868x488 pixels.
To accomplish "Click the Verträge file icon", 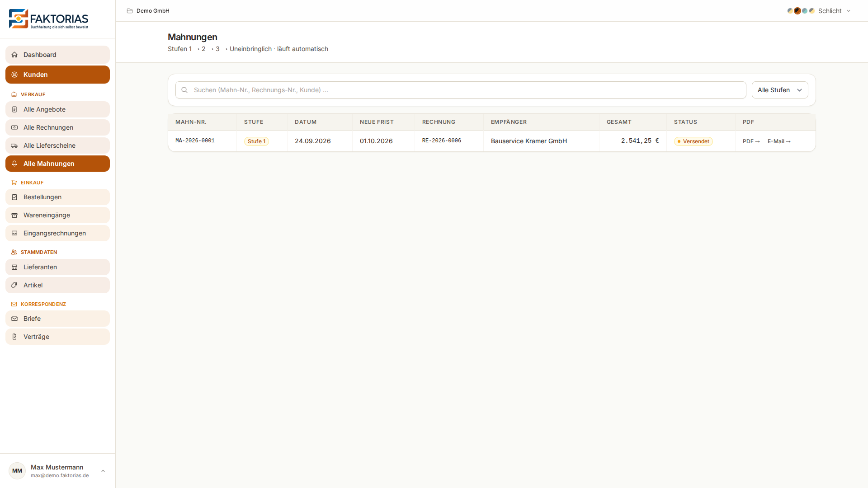I will [14, 337].
